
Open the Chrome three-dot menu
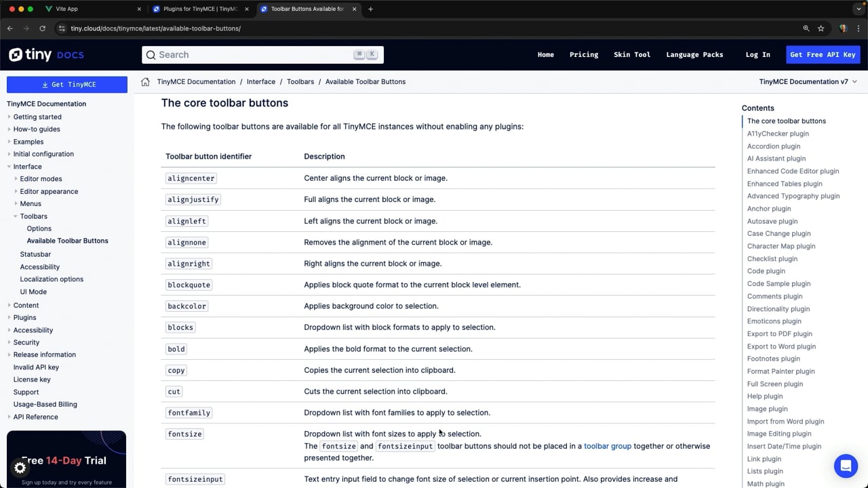[x=859, y=28]
